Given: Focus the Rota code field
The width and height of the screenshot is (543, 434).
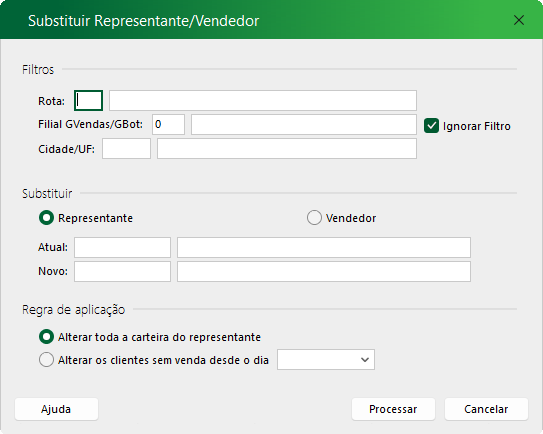Looking at the screenshot, I should click(89, 100).
